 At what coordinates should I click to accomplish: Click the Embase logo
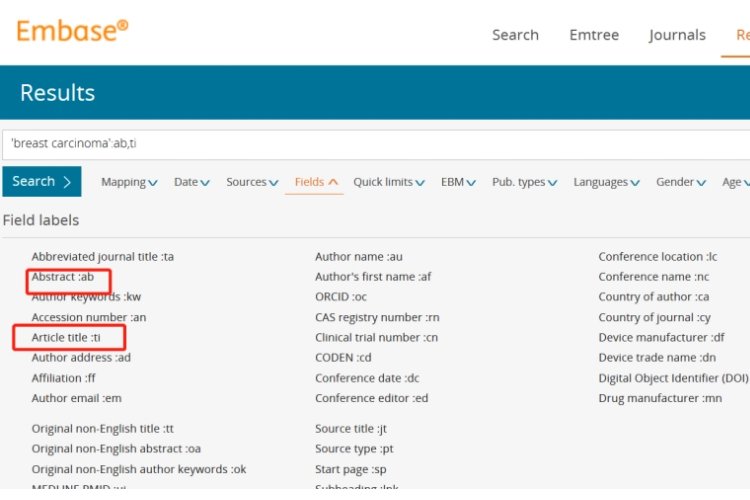pyautogui.click(x=72, y=31)
